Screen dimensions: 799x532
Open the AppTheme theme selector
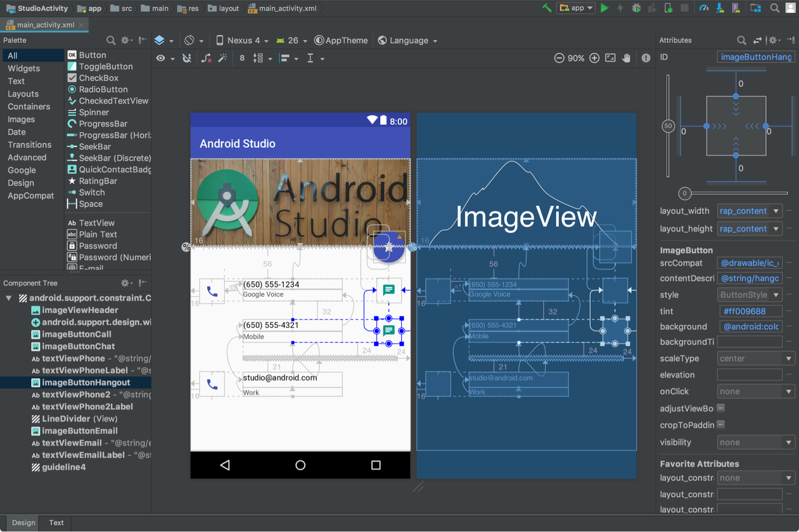[x=341, y=40]
